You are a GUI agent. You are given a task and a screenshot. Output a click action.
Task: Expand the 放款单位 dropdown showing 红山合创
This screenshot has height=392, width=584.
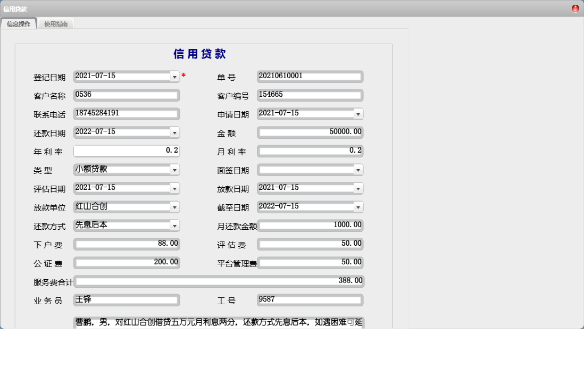(174, 207)
